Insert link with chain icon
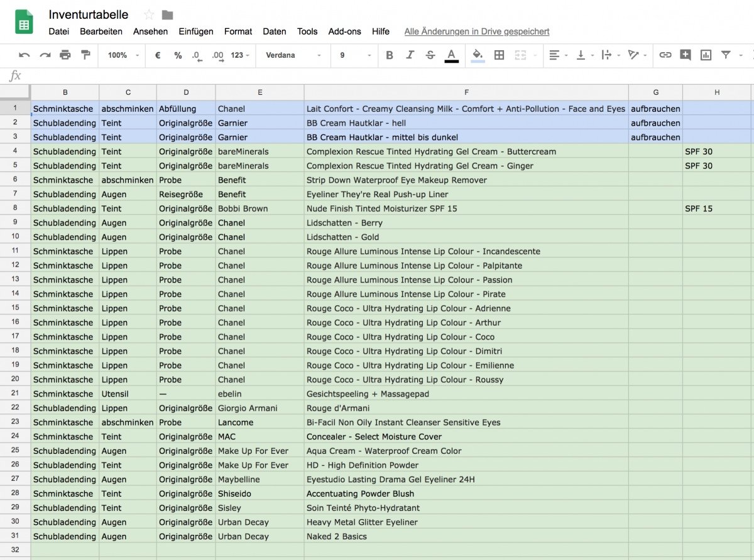This screenshot has height=560, width=754. click(x=665, y=55)
